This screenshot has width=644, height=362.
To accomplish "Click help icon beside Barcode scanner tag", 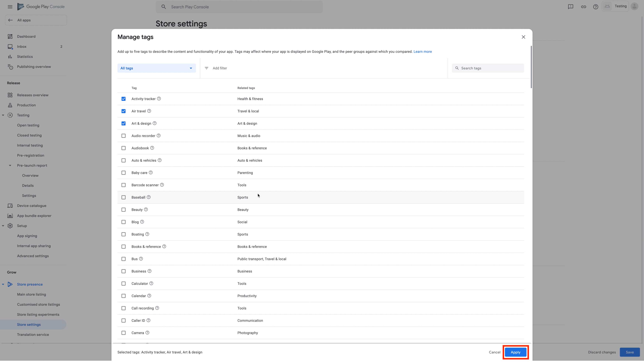I will (x=162, y=185).
